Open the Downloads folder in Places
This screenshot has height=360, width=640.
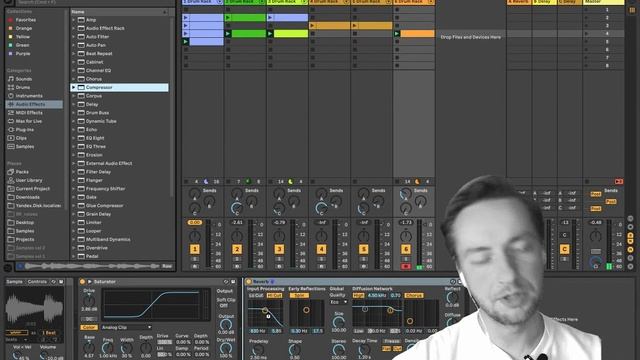point(28,198)
